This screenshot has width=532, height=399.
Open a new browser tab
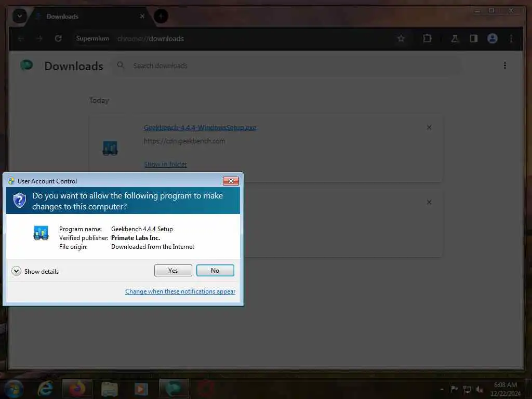161,16
